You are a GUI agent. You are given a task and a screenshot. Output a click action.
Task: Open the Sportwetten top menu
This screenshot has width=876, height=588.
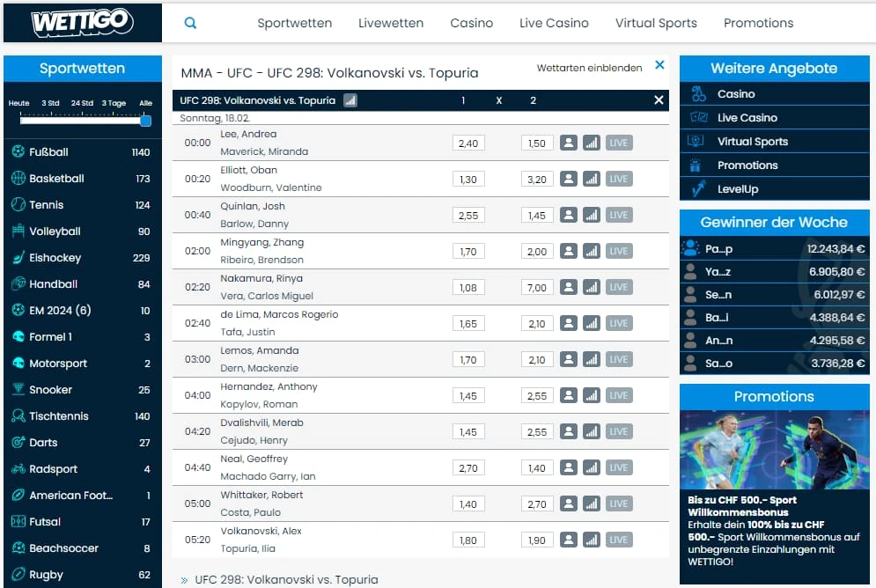pos(294,23)
